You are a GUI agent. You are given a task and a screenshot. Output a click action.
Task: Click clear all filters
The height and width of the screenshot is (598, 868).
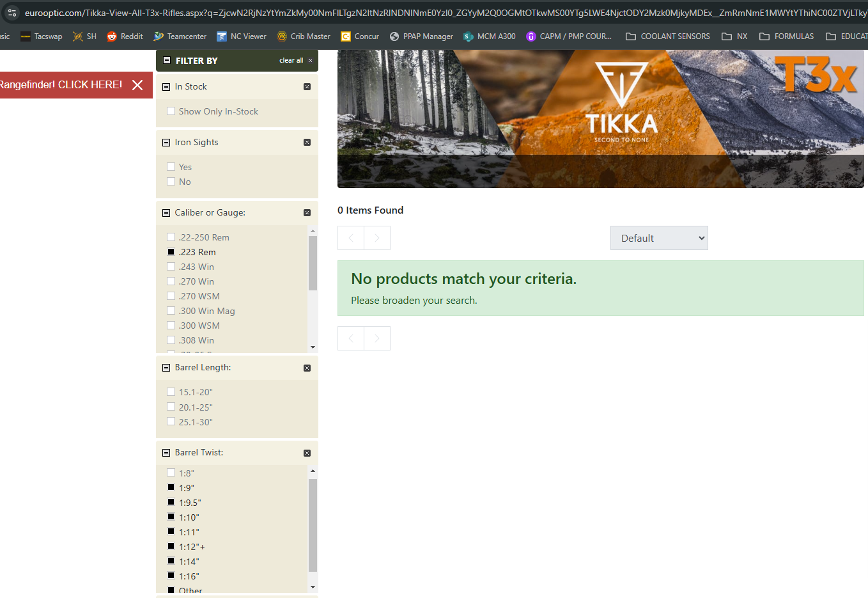coord(295,60)
